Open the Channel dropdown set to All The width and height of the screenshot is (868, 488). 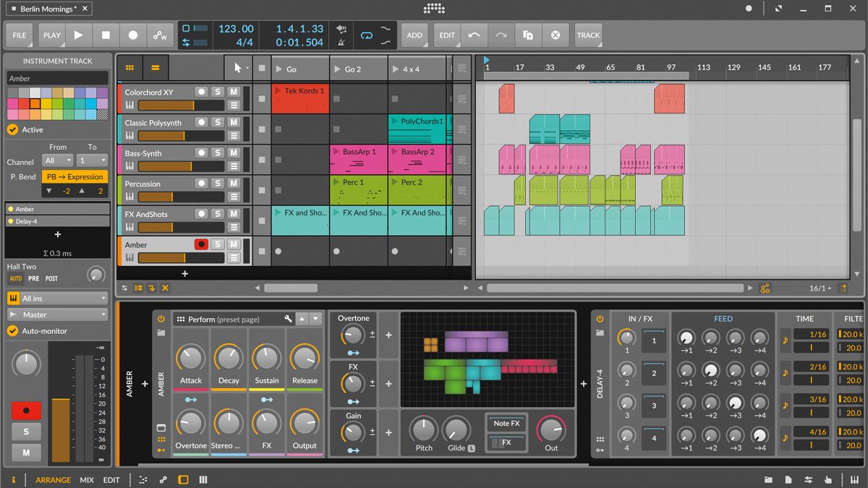click(57, 160)
